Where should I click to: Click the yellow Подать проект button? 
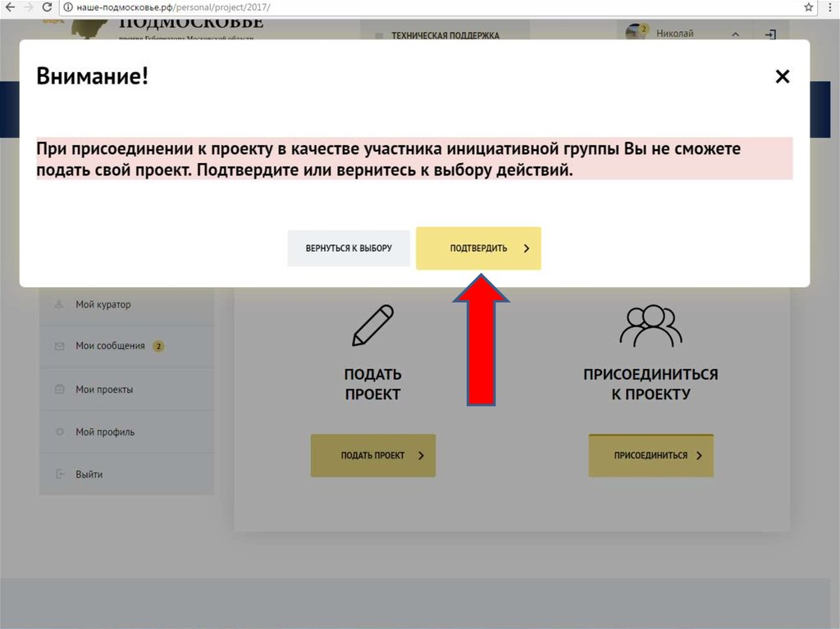(x=373, y=455)
